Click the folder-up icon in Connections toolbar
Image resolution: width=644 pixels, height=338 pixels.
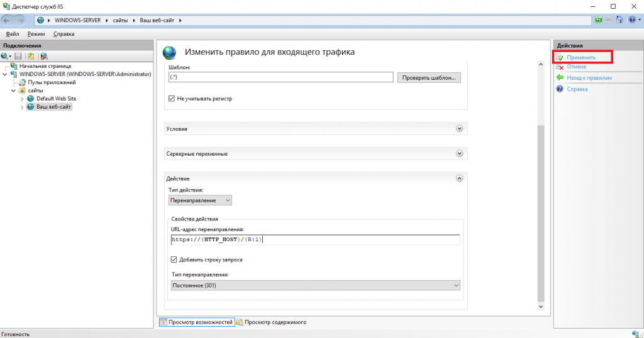point(31,56)
